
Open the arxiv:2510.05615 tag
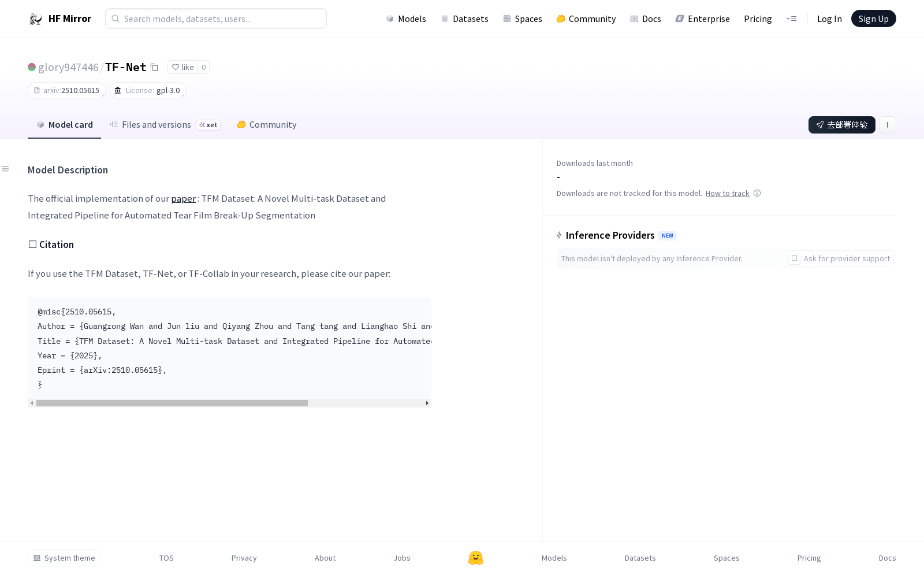(x=66, y=90)
